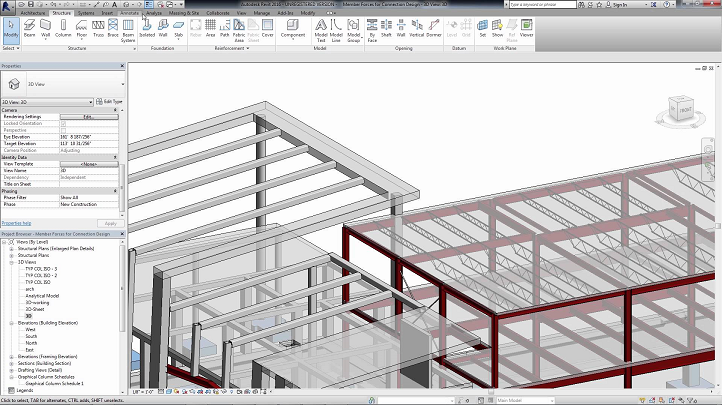The image size is (722, 405).
Task: Open the work plane Viewer
Action: click(x=526, y=29)
